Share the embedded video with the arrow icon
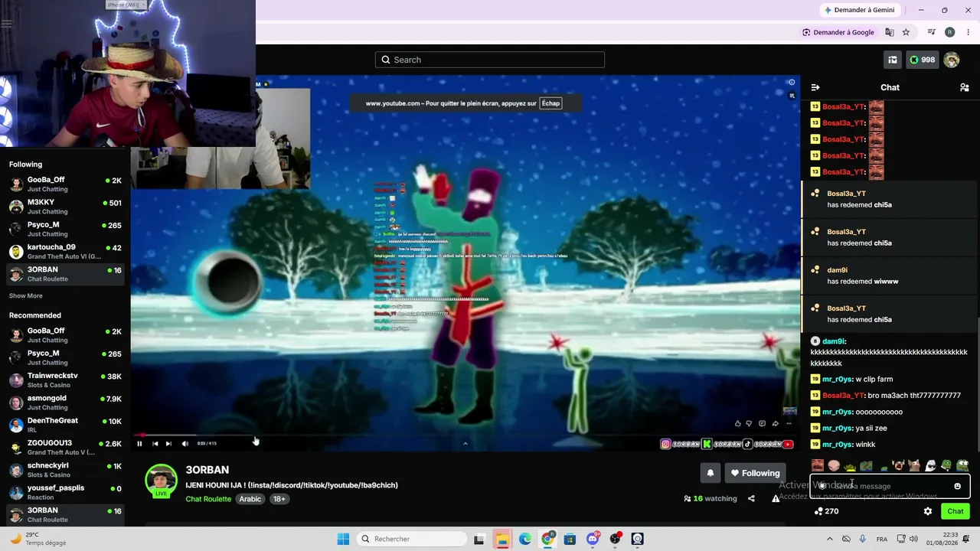The height and width of the screenshot is (551, 980). pyautogui.click(x=775, y=423)
